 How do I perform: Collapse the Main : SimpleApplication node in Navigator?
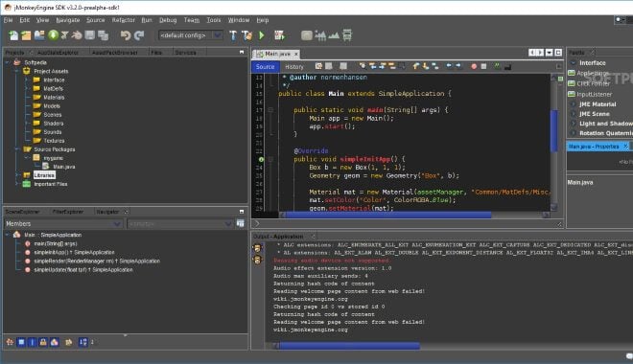pos(7,235)
